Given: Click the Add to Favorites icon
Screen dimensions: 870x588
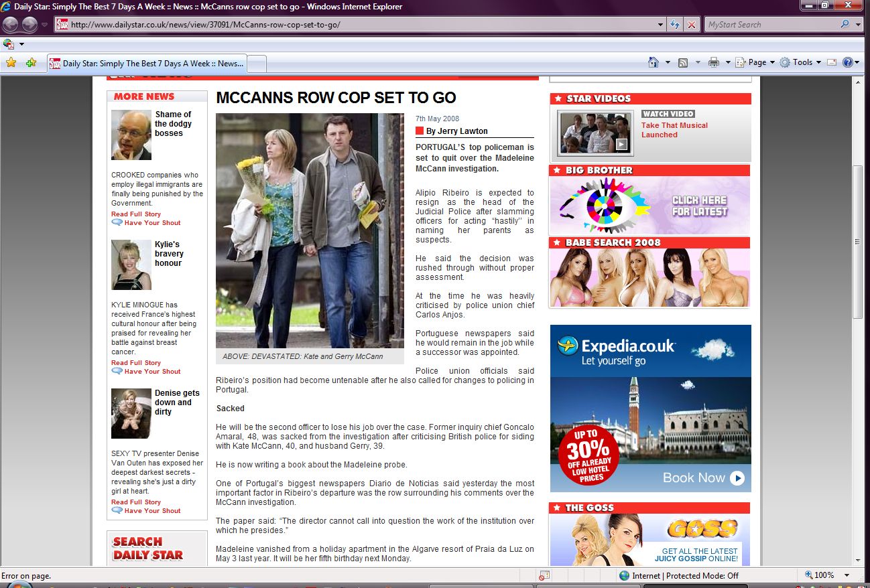Looking at the screenshot, I should 31,62.
